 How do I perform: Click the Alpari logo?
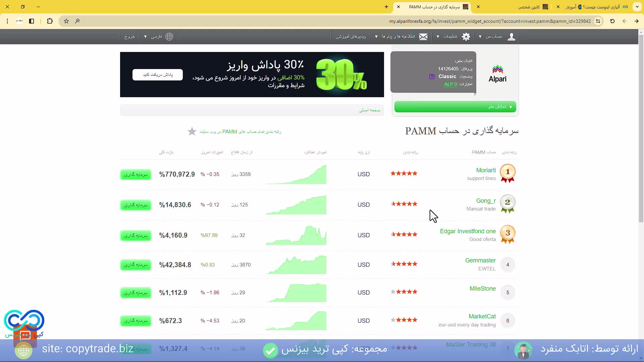[x=497, y=73]
